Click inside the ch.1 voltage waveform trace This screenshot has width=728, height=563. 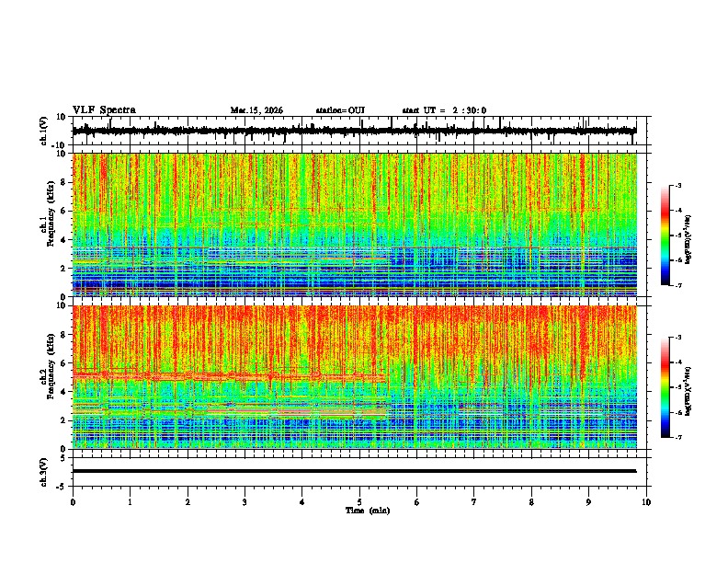point(354,131)
